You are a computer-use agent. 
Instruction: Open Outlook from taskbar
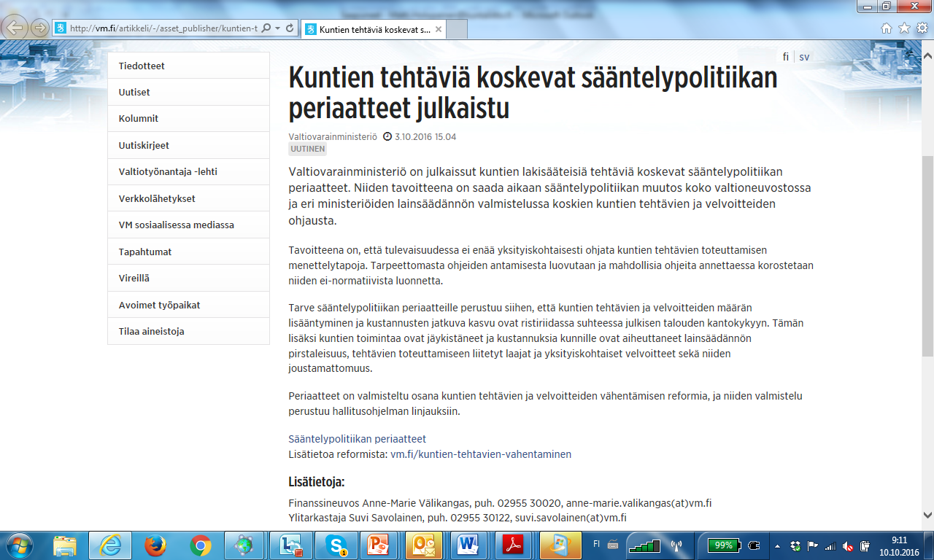[x=425, y=545]
